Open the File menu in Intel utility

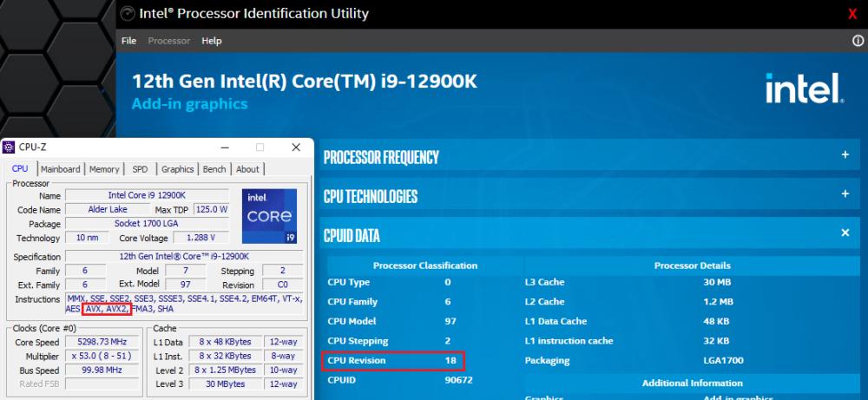click(128, 41)
